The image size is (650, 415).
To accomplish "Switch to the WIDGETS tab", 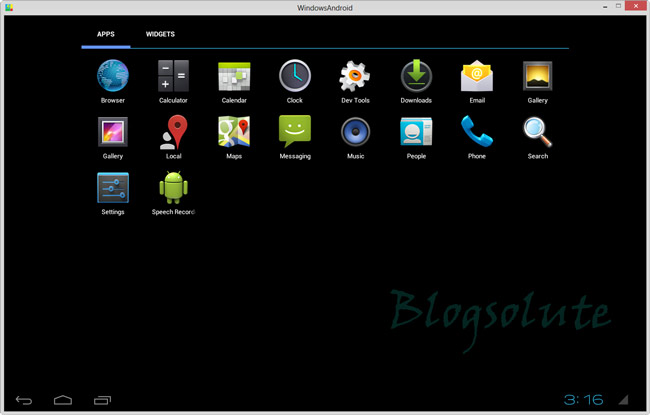I will pos(160,34).
